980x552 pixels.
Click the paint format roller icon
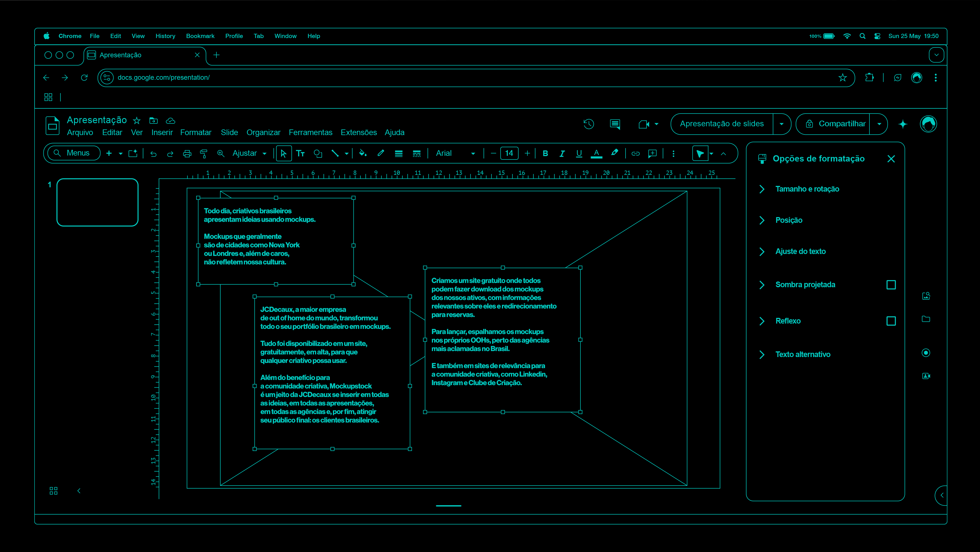point(204,154)
